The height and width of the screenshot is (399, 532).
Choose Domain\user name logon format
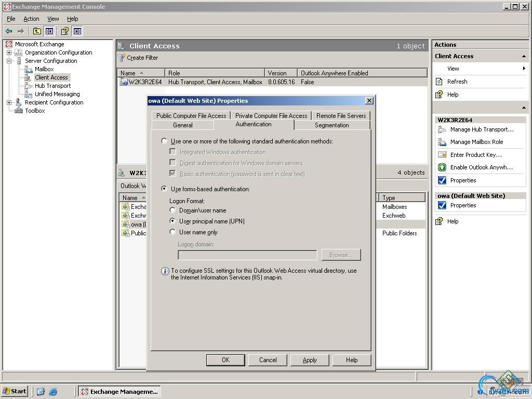click(x=172, y=210)
